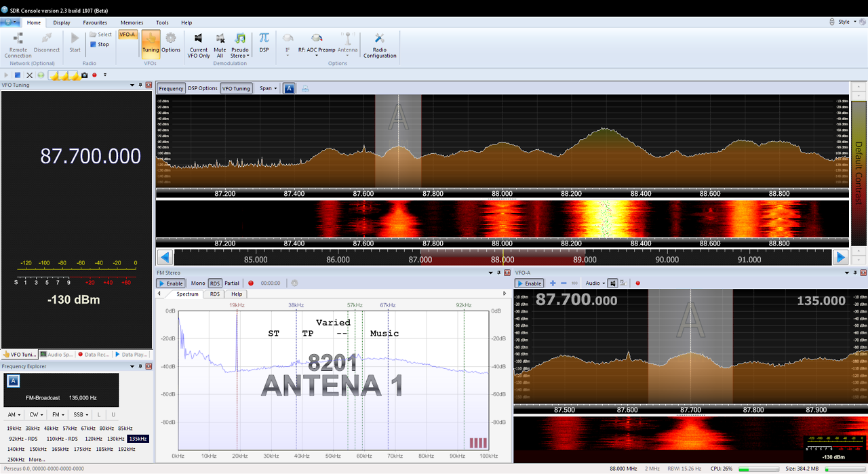Click the X icon in quick toolbar

click(29, 75)
